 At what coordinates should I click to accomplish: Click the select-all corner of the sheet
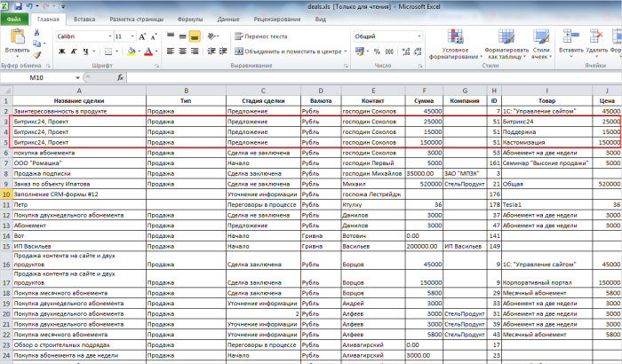coord(6,91)
